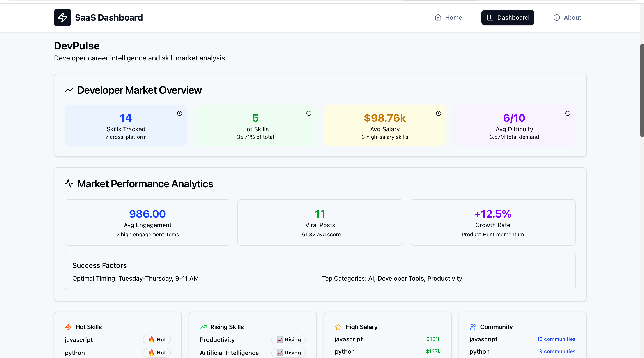Open the Home nav item

(449, 18)
